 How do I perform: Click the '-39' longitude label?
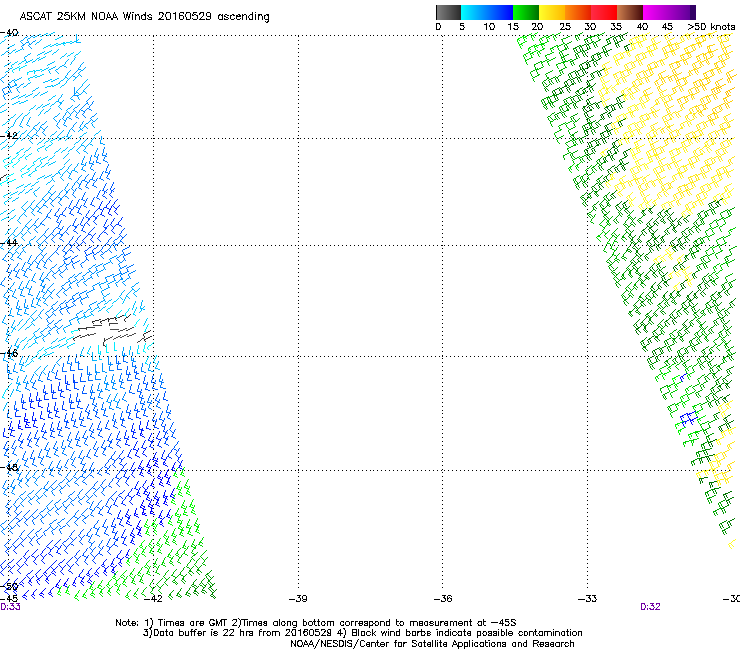pos(298,599)
